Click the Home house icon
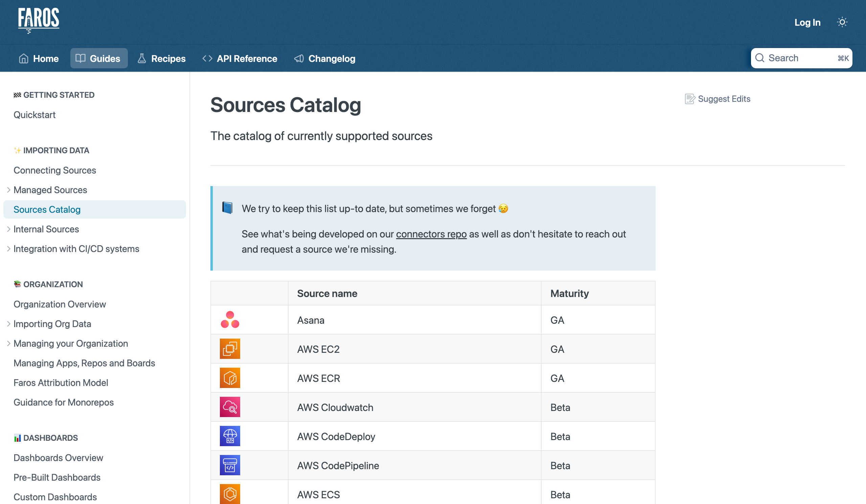This screenshot has height=504, width=866. point(23,59)
